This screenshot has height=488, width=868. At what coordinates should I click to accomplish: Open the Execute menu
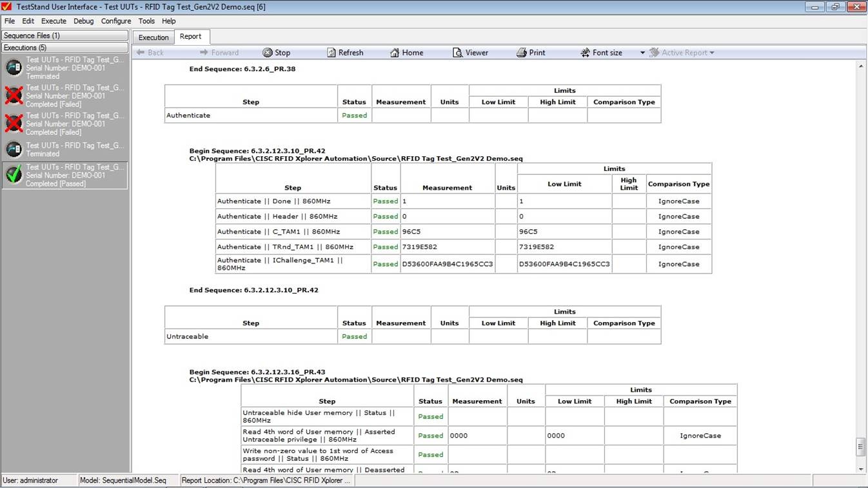tap(54, 21)
